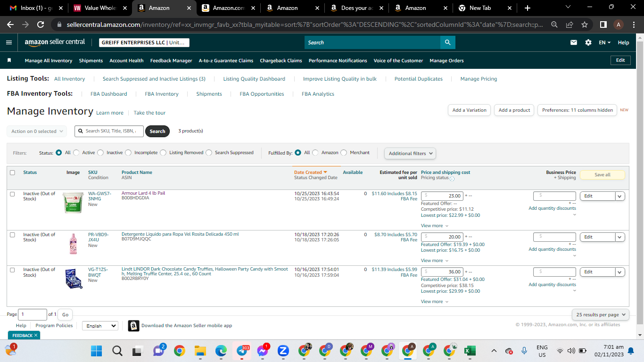Switch to the Gmail Inbox browser tab
Image resolution: width=644 pixels, height=362 pixels.
(x=36, y=8)
